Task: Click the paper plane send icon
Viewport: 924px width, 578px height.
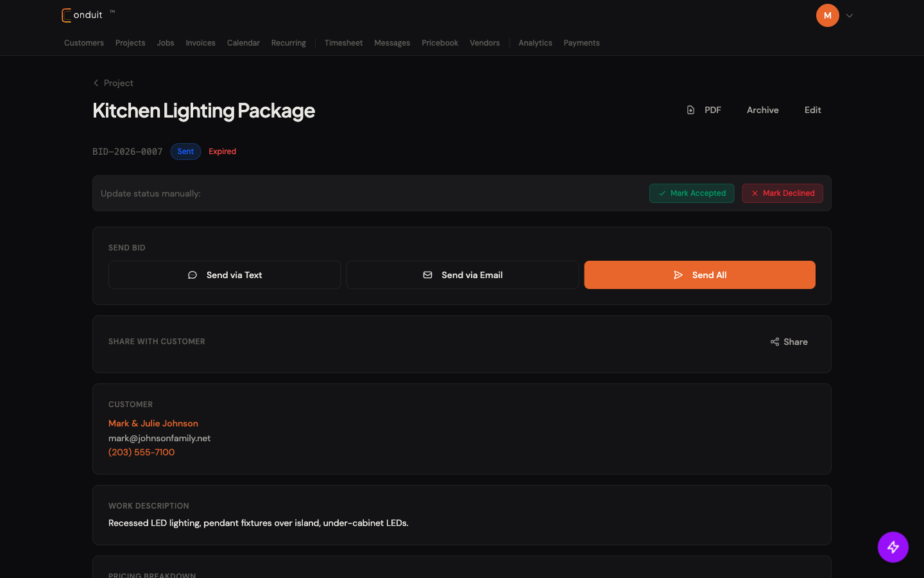Action: [x=678, y=275]
